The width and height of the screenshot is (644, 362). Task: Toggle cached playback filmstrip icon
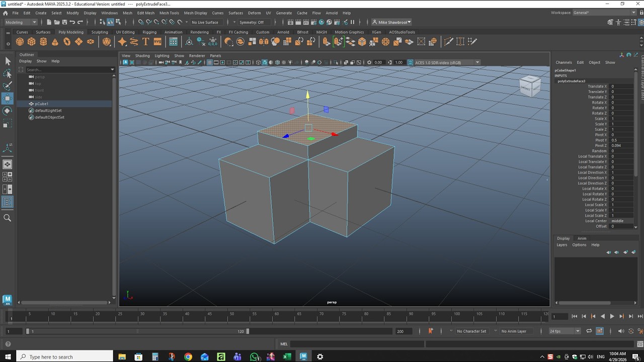(x=599, y=331)
